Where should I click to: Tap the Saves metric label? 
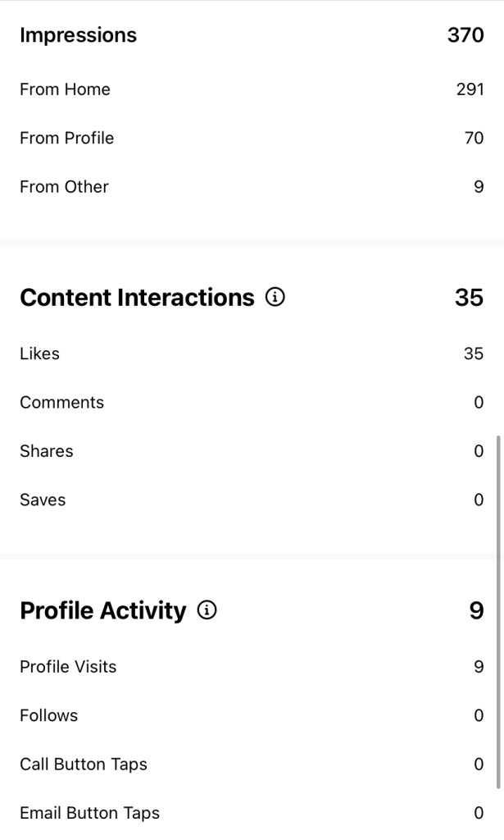43,500
